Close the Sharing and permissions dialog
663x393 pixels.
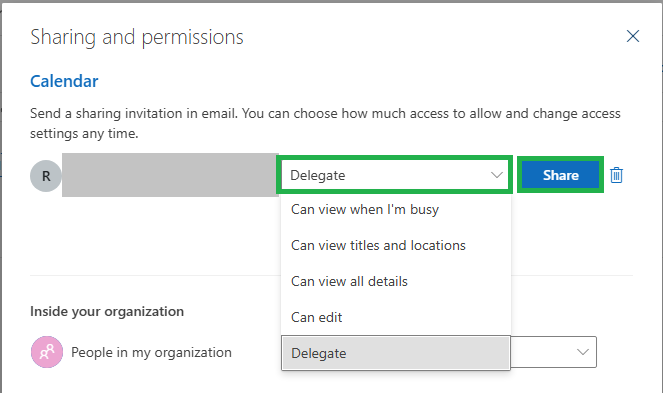[x=633, y=36]
